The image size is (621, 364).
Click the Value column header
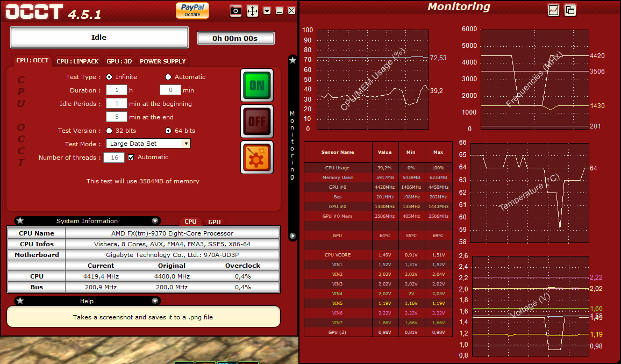pyautogui.click(x=385, y=152)
